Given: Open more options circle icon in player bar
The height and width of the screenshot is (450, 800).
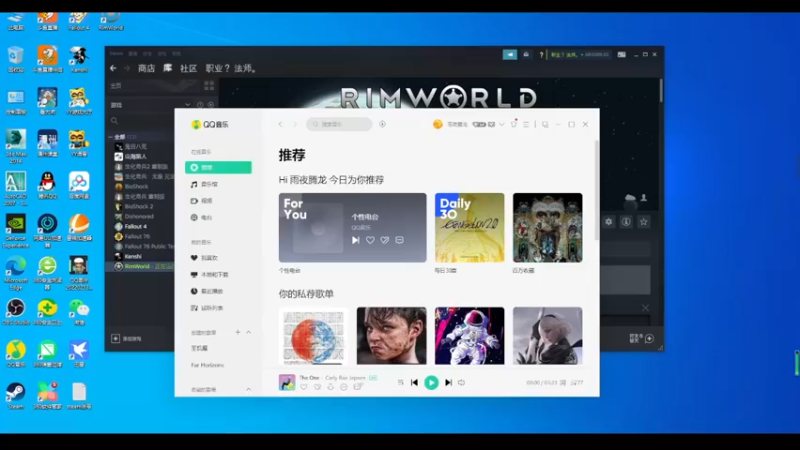Looking at the screenshot, I should [x=344, y=387].
